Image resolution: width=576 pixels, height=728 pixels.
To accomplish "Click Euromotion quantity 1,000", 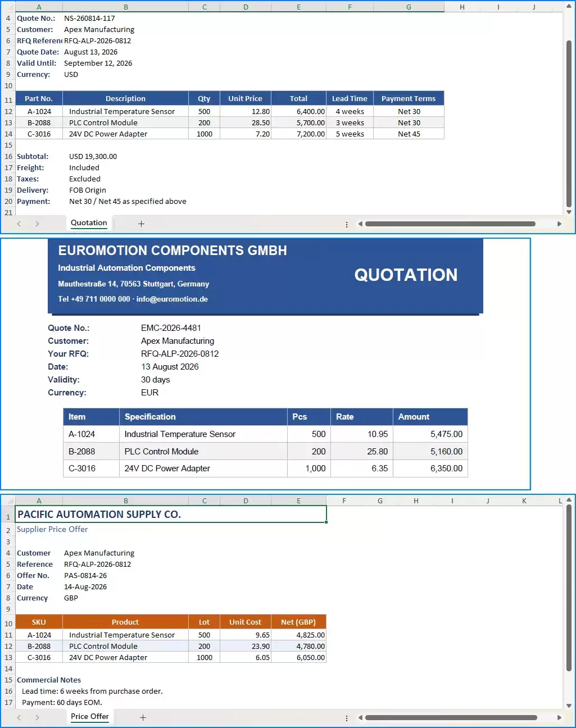I will tap(309, 468).
